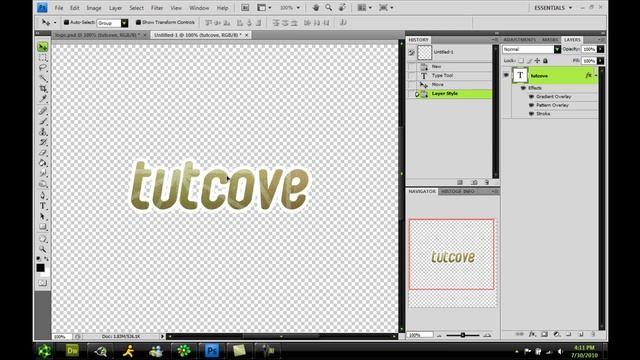Hide the Pattern Overlay effect
The height and width of the screenshot is (360, 640).
[x=531, y=105]
